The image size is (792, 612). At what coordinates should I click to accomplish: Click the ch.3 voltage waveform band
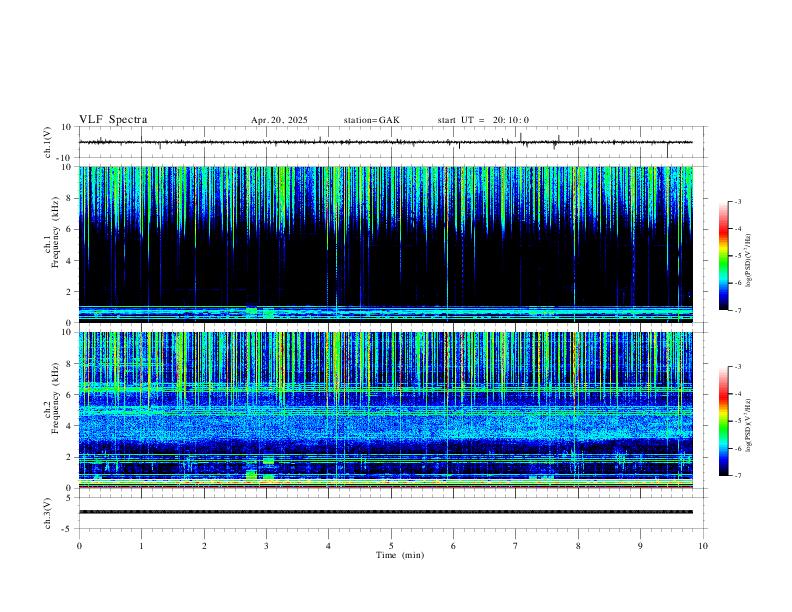385,512
